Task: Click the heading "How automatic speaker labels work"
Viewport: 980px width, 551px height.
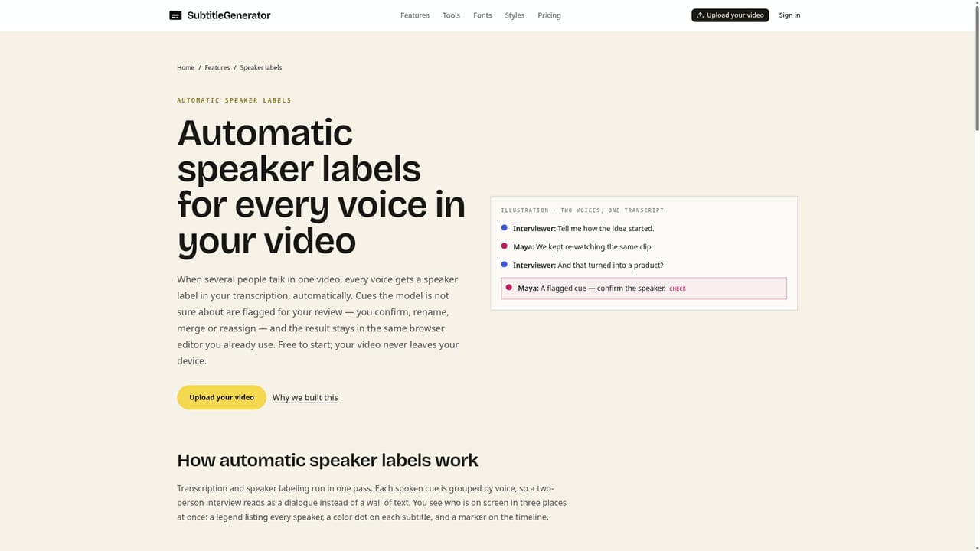Action: [328, 460]
